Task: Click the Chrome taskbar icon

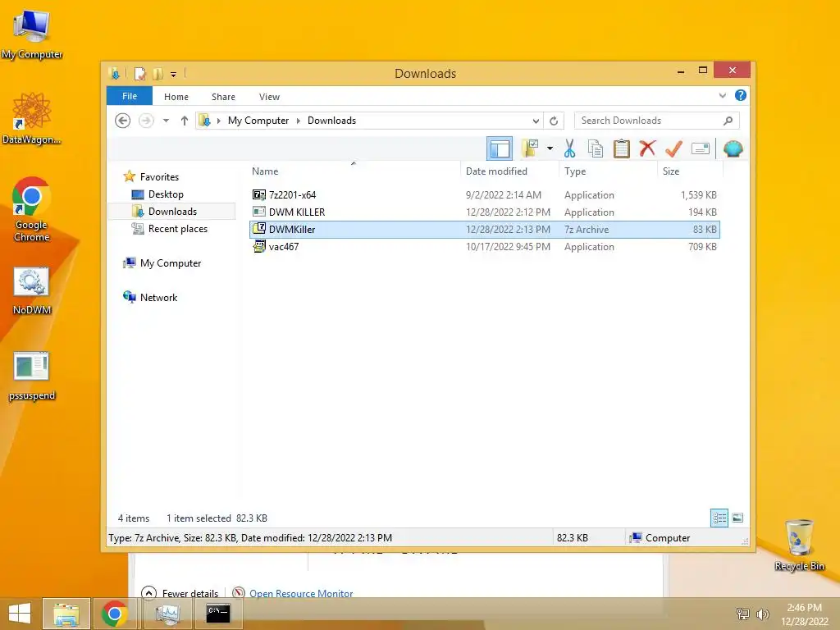Action: (115, 614)
